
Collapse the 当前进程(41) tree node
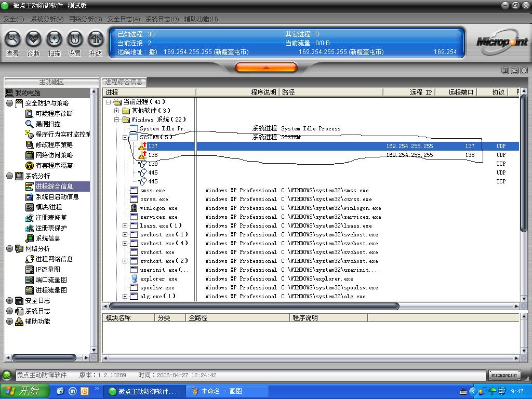click(108, 102)
